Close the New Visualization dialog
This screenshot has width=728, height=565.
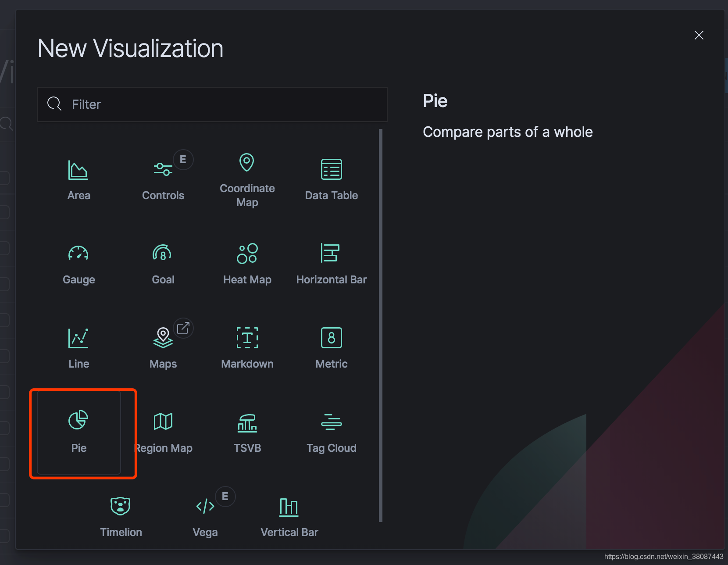(699, 35)
